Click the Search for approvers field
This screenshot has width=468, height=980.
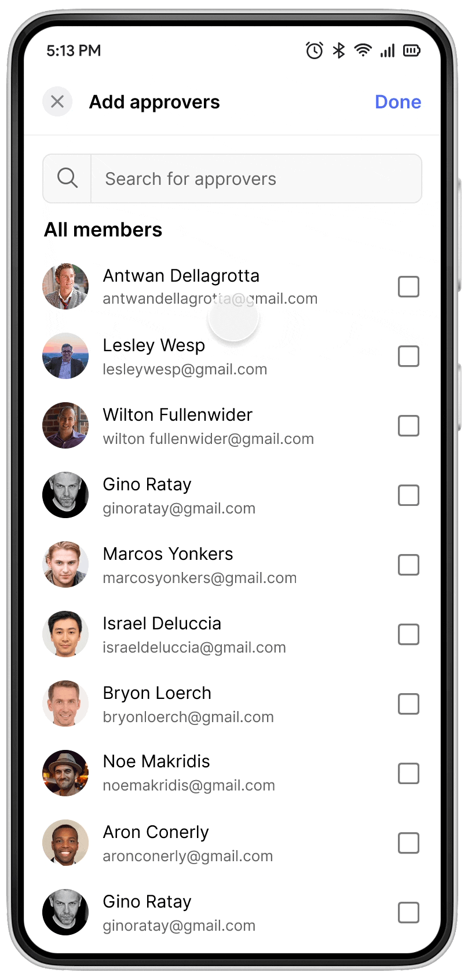pyautogui.click(x=255, y=178)
